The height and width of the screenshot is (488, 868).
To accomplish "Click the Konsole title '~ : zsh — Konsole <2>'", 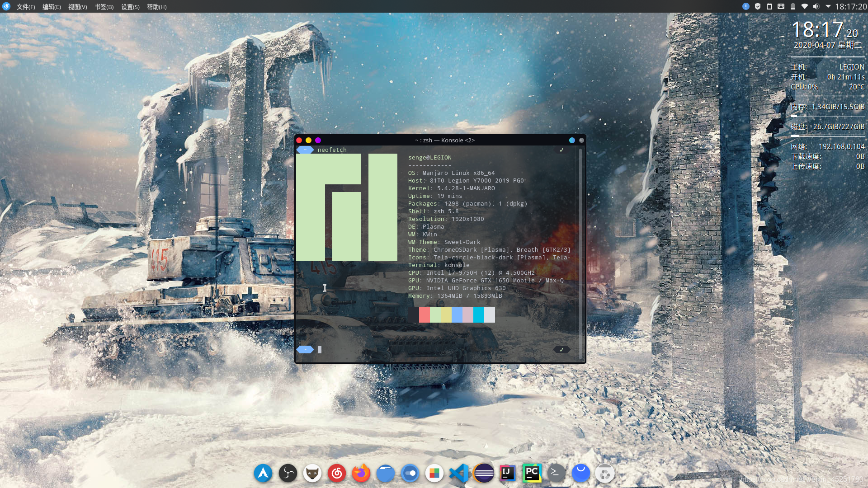I will (x=445, y=141).
